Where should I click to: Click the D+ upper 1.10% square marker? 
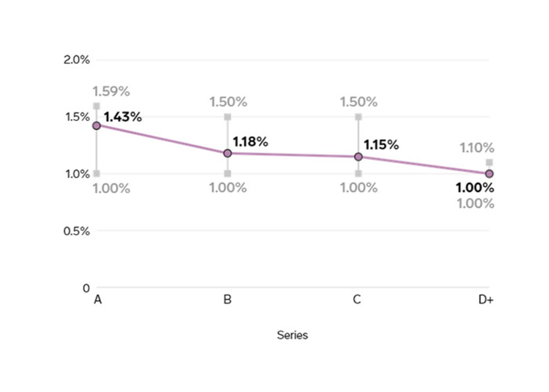coord(489,162)
